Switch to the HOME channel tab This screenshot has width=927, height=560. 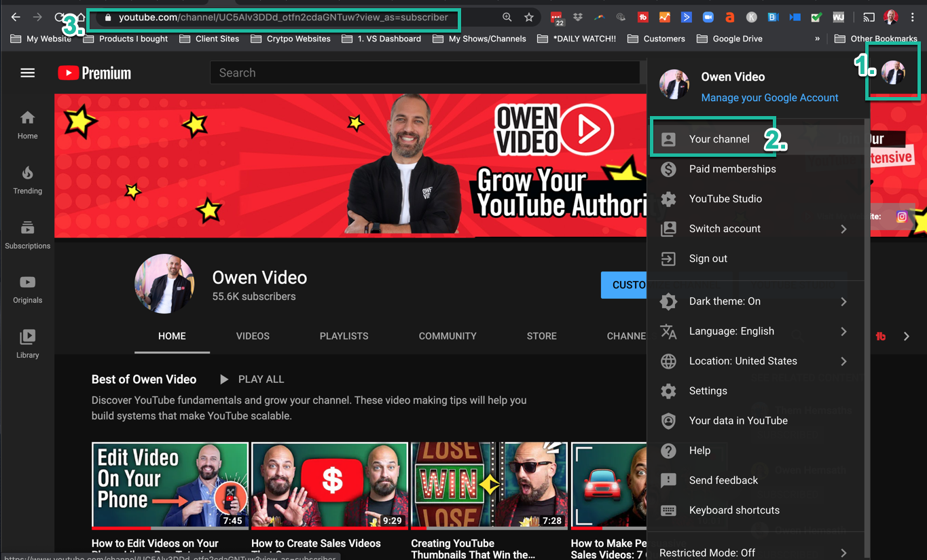[x=172, y=336]
